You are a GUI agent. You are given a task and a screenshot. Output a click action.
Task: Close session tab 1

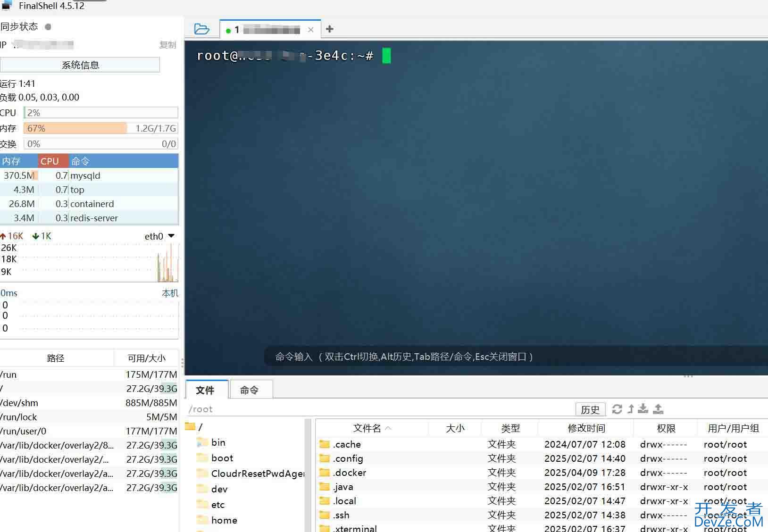pos(310,30)
